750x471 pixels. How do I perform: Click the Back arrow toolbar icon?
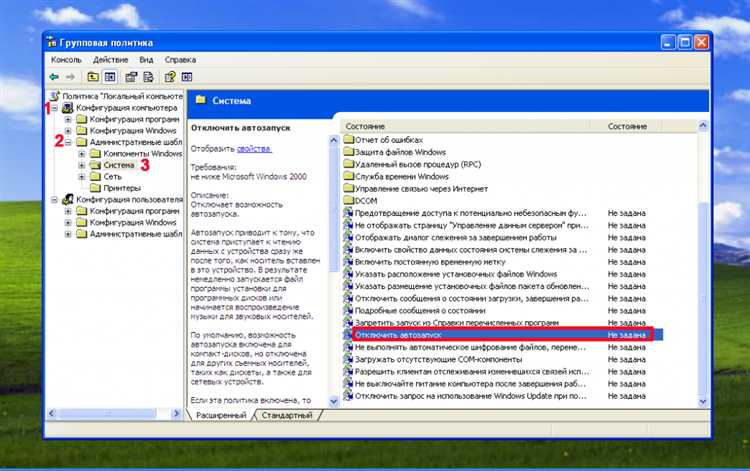tap(54, 77)
